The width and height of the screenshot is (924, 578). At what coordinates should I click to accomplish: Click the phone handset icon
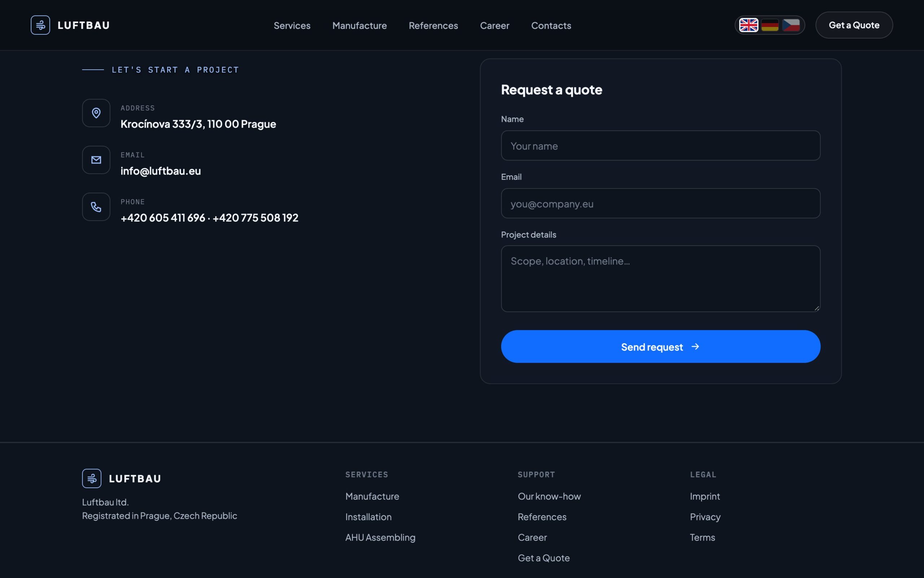(x=96, y=207)
